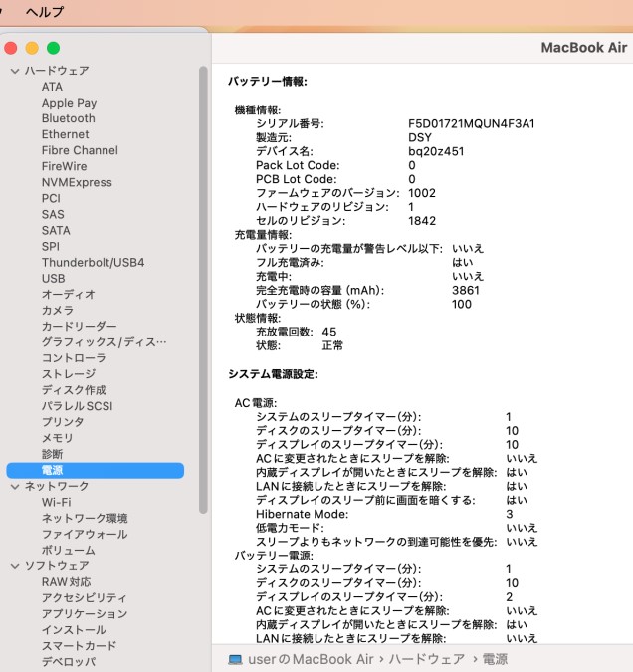Collapse the ソフトウェア section chevron

point(15,566)
